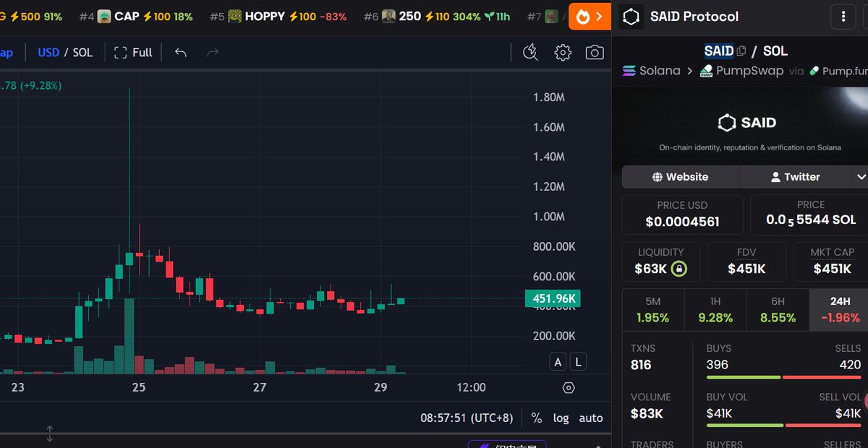The image size is (868, 448).
Task: Select the 6H timeframe tab
Action: pos(778,310)
